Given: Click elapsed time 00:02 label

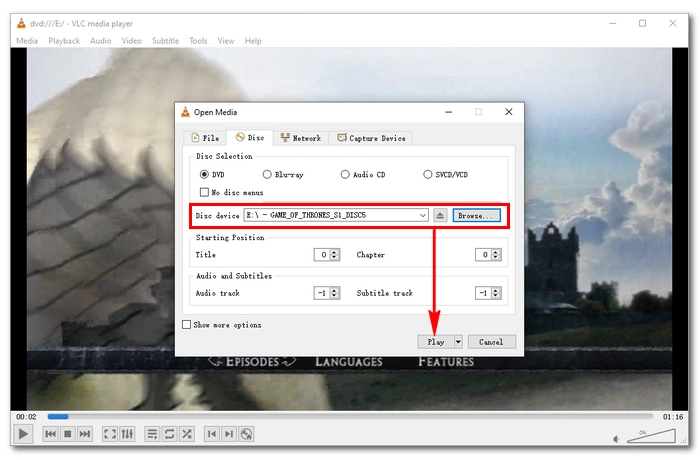Looking at the screenshot, I should pyautogui.click(x=26, y=417).
